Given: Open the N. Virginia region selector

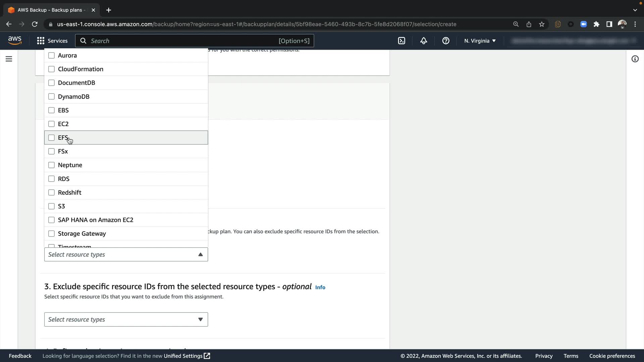Looking at the screenshot, I should (x=480, y=41).
